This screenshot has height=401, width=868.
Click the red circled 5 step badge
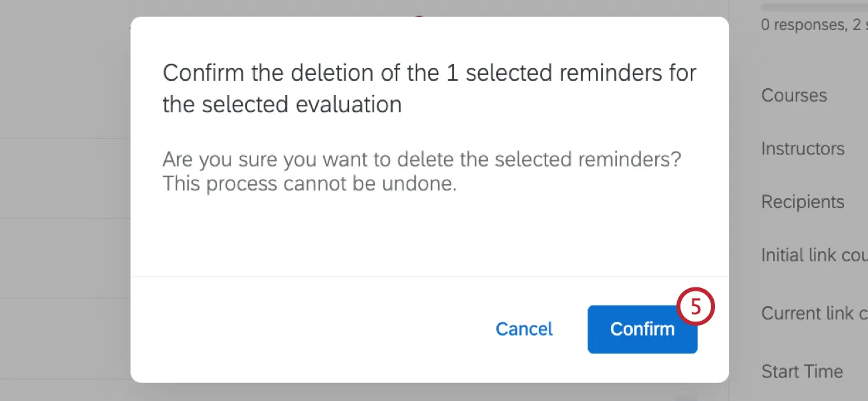pos(696,306)
